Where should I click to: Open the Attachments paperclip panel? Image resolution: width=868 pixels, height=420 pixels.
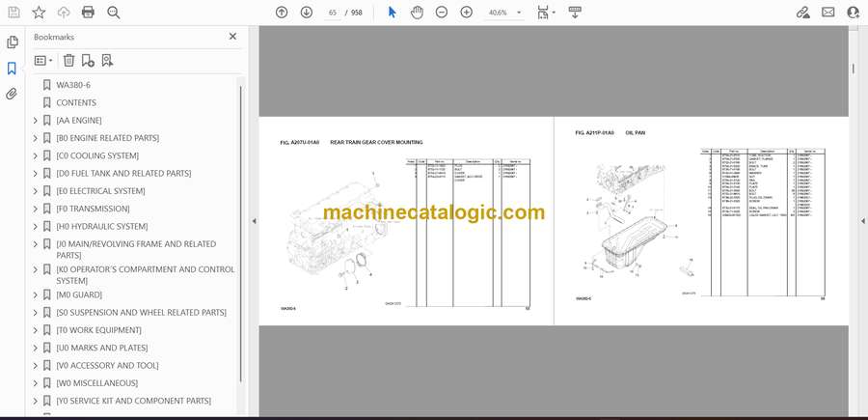pos(12,94)
